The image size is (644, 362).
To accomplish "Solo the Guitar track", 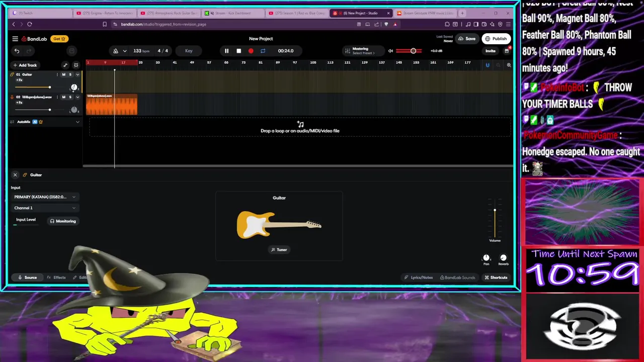I will tap(70, 74).
